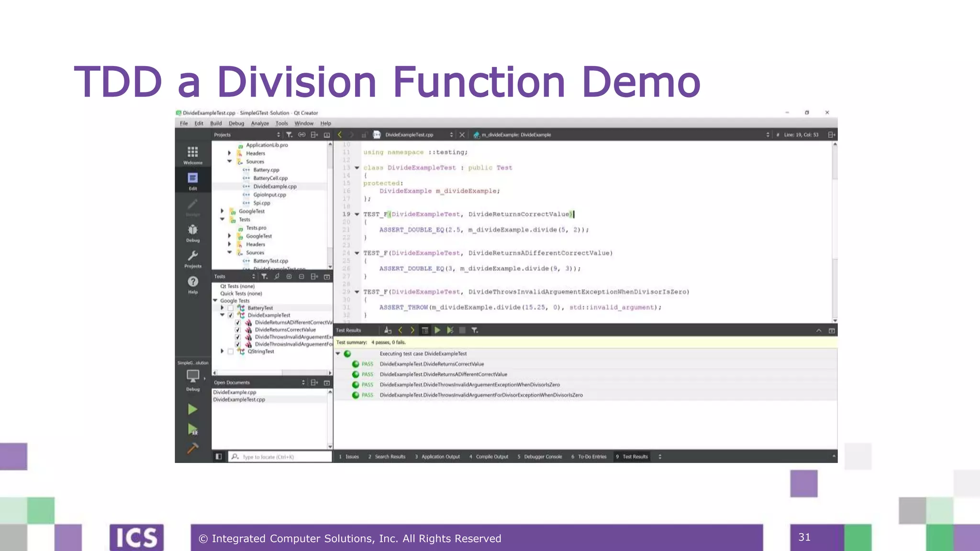Collapse the executing test case results row
The height and width of the screenshot is (551, 980).
pyautogui.click(x=338, y=354)
